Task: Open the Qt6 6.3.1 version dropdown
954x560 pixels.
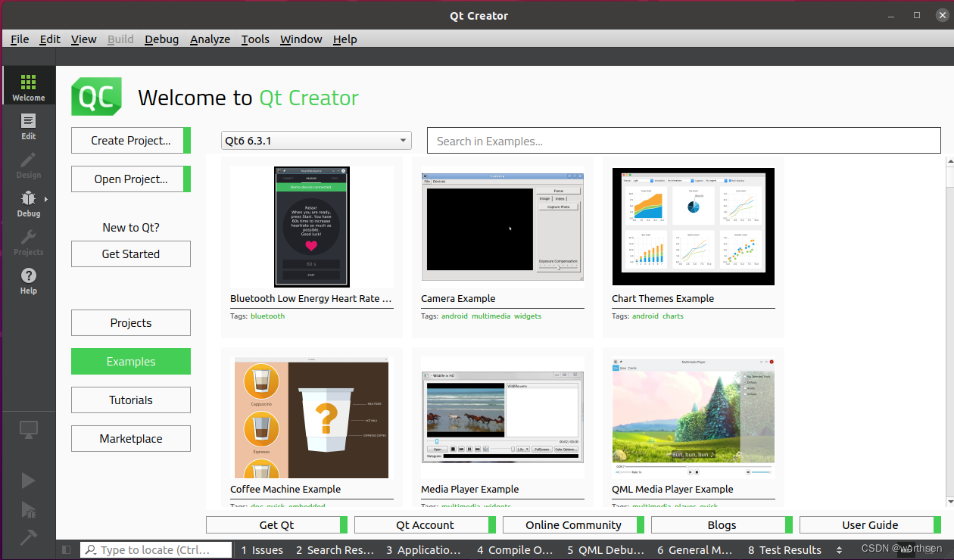Action: click(316, 141)
